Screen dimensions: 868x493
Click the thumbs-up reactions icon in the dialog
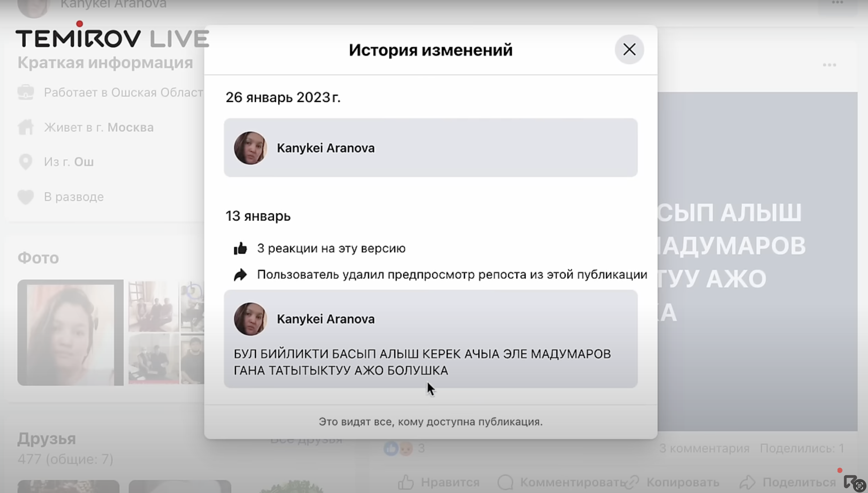pos(240,248)
